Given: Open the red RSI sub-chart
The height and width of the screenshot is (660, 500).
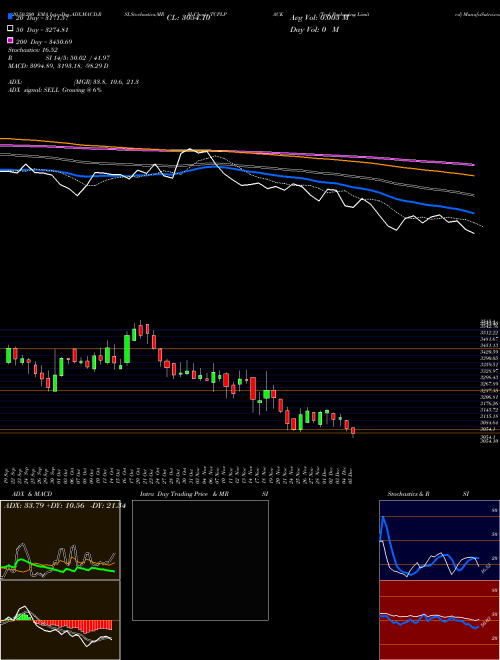Looking at the screenshot, I should [x=439, y=620].
